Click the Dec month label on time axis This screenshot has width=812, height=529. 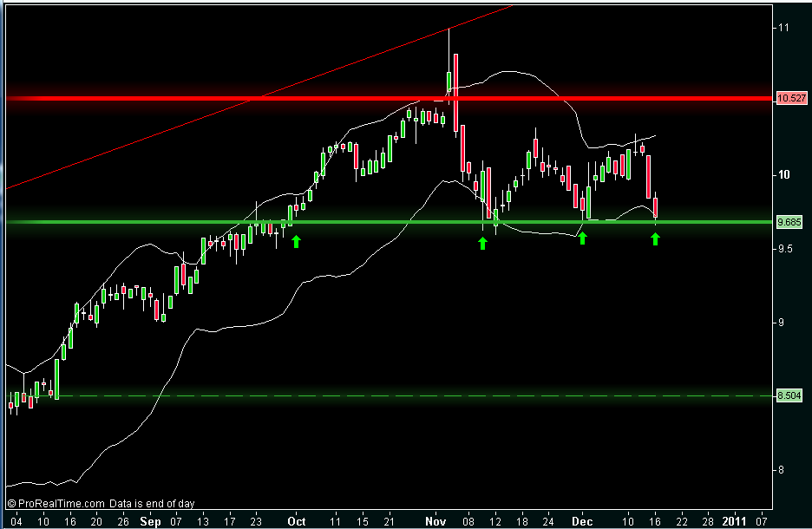tap(582, 521)
